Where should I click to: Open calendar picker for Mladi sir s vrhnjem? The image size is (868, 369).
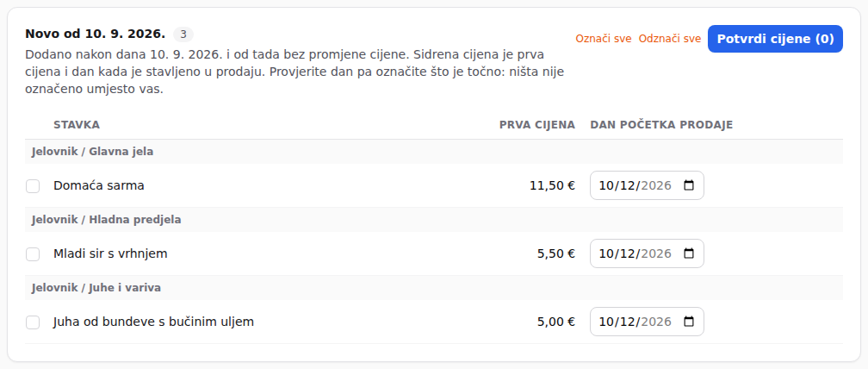coord(689,253)
